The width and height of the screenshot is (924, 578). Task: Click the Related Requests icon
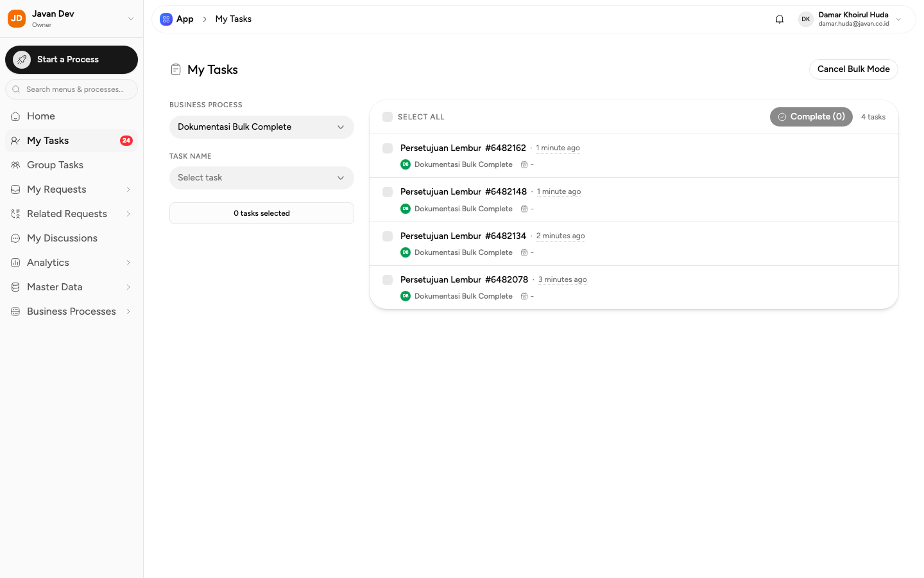click(15, 214)
